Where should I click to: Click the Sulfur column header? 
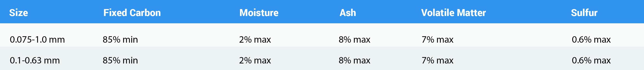pyautogui.click(x=584, y=13)
